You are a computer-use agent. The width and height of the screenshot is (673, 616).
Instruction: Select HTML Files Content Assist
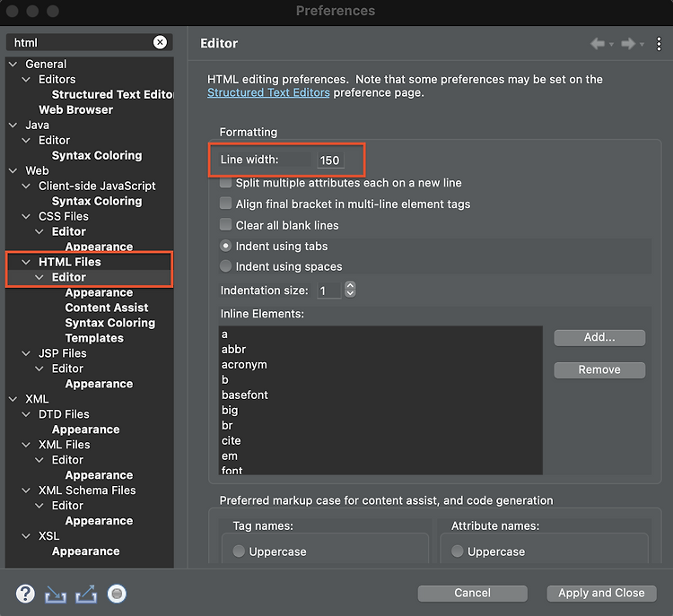(107, 308)
